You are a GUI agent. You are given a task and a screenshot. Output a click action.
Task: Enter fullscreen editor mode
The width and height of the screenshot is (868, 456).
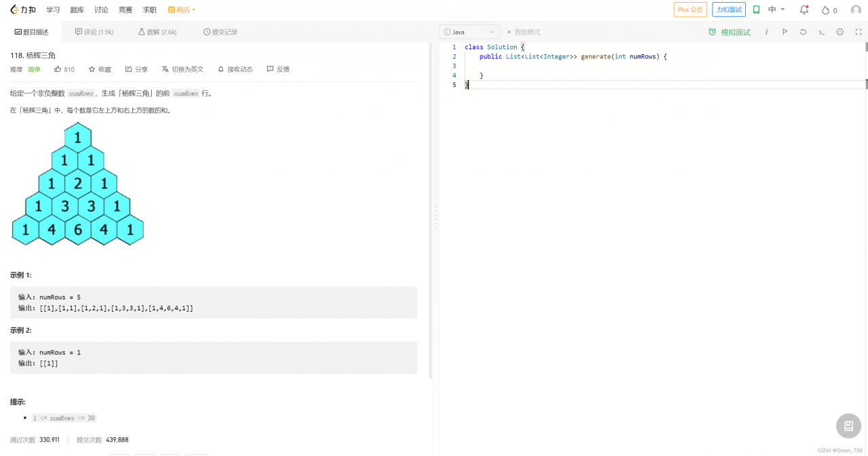(x=858, y=32)
